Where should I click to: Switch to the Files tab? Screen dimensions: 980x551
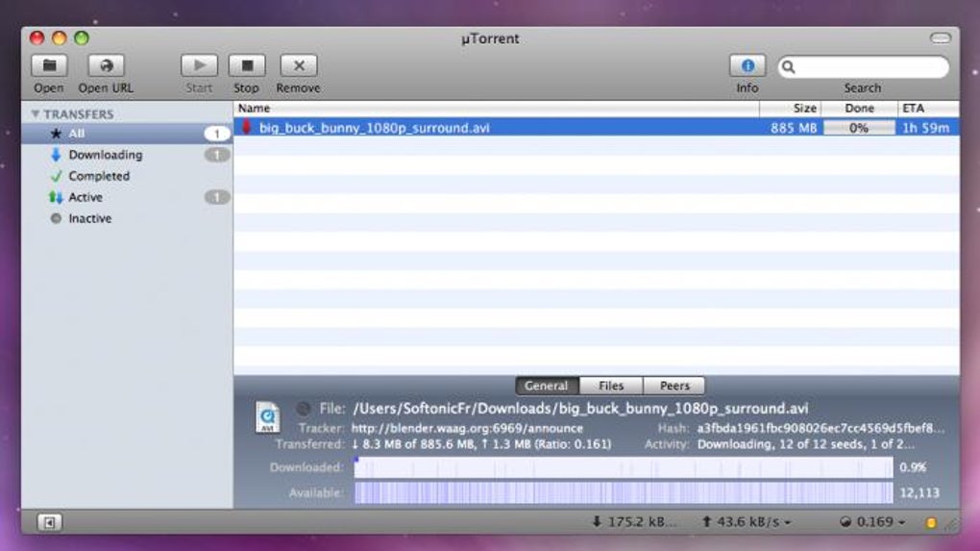tap(611, 386)
